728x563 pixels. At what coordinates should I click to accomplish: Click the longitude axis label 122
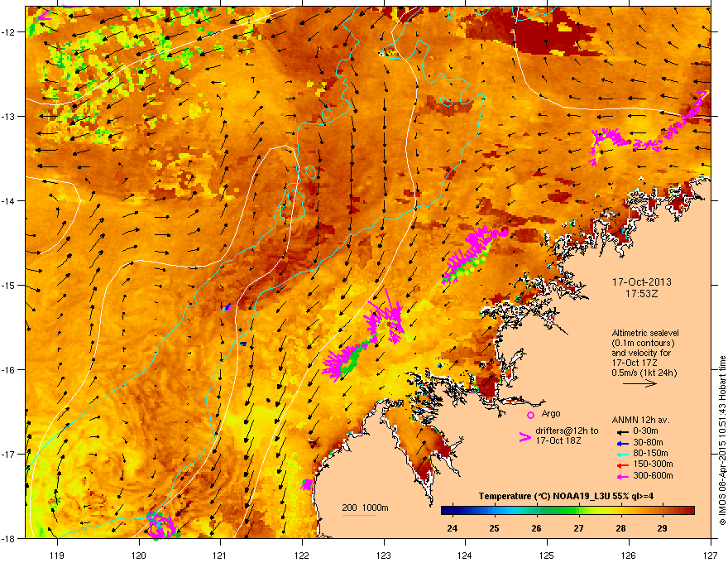[x=302, y=555]
